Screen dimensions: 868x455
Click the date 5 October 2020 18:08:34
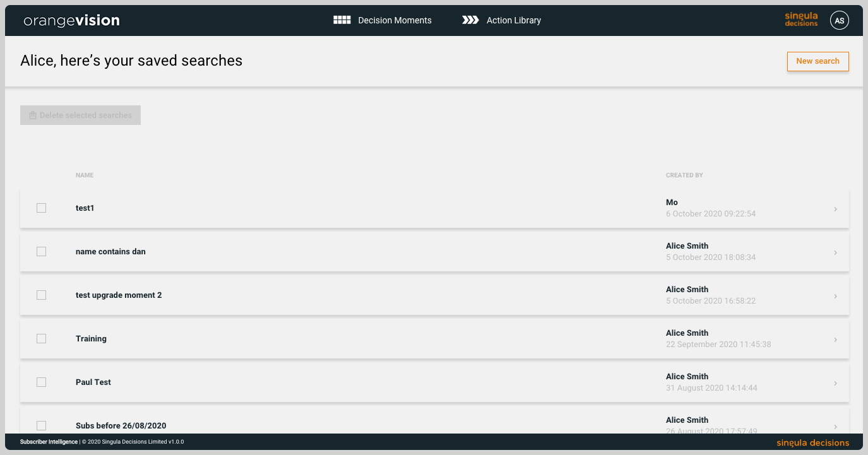pos(711,257)
